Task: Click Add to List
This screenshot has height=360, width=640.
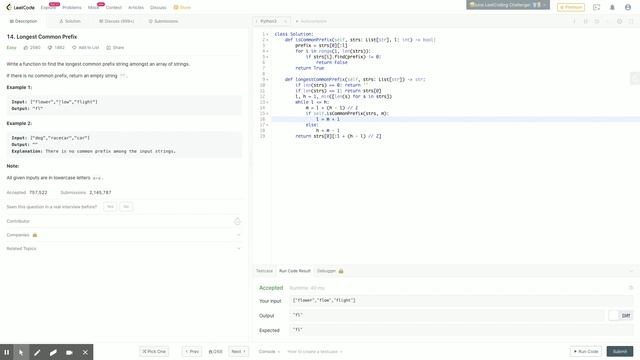Action: [86, 47]
